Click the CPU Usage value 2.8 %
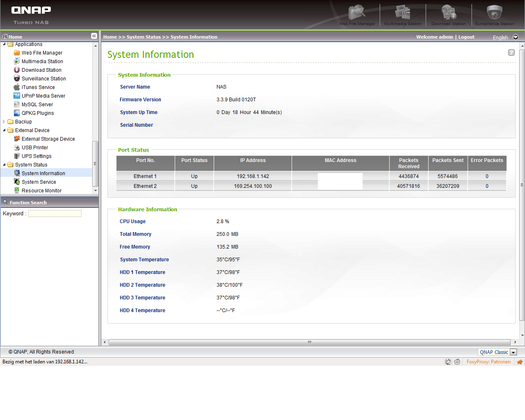This screenshot has width=525, height=420. (x=223, y=221)
